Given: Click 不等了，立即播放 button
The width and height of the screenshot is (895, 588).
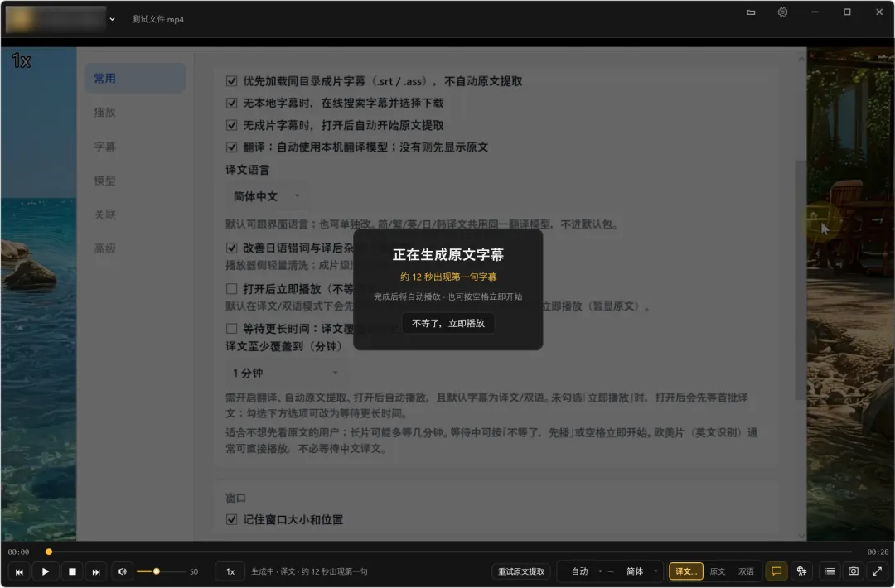Looking at the screenshot, I should [x=448, y=323].
